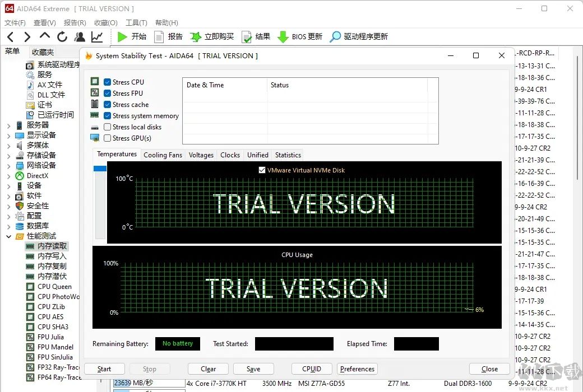Click the driver update magnifier icon

(x=335, y=37)
